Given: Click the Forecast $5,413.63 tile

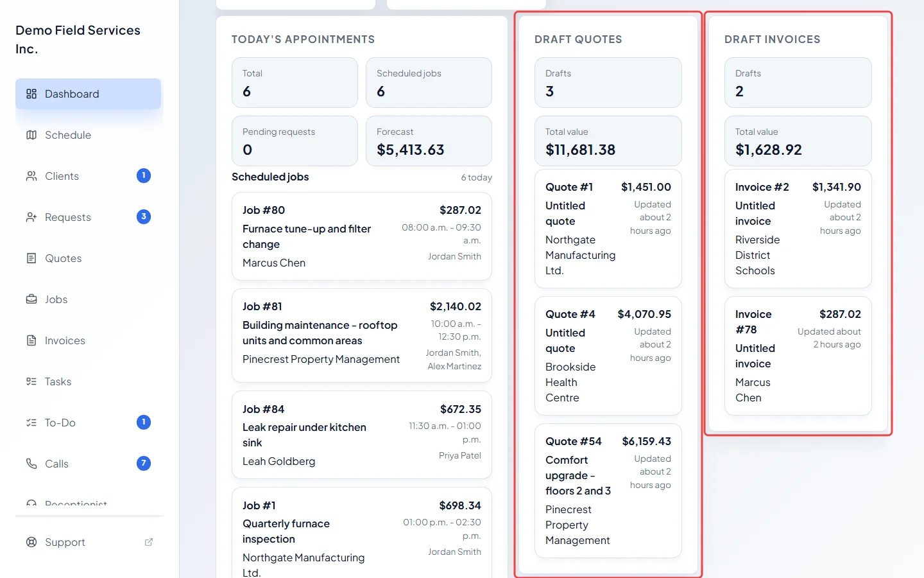Looking at the screenshot, I should coord(429,141).
